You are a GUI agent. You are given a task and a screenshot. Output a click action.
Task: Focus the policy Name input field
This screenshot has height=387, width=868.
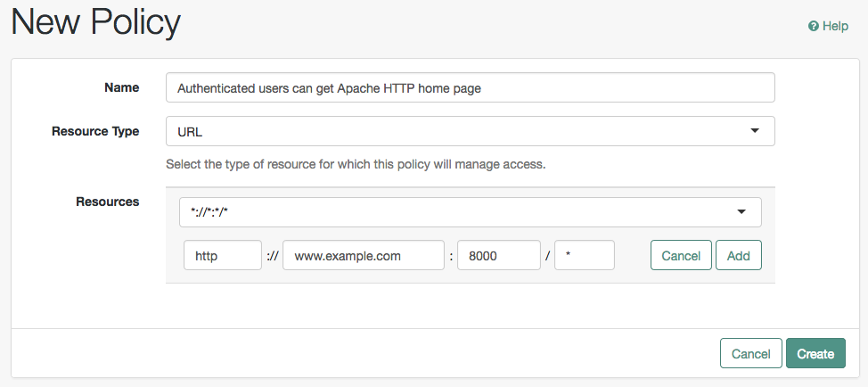(470, 87)
